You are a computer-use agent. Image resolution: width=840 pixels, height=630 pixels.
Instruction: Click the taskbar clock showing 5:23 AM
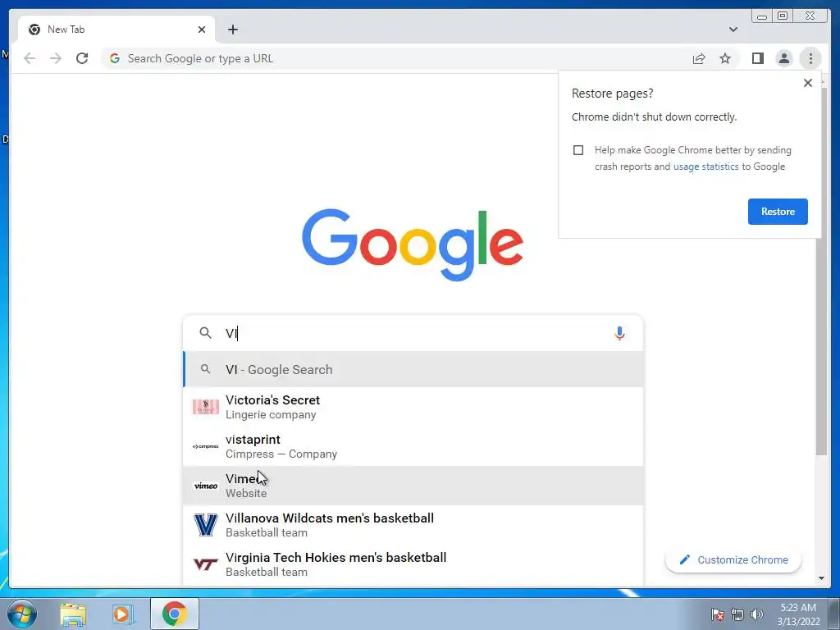[798, 614]
